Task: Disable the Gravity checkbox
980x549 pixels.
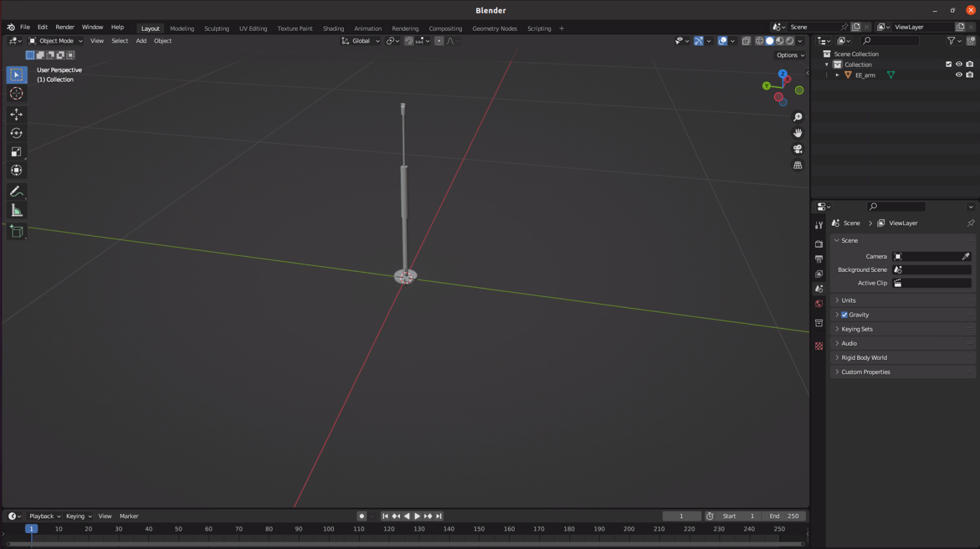Action: pos(844,314)
